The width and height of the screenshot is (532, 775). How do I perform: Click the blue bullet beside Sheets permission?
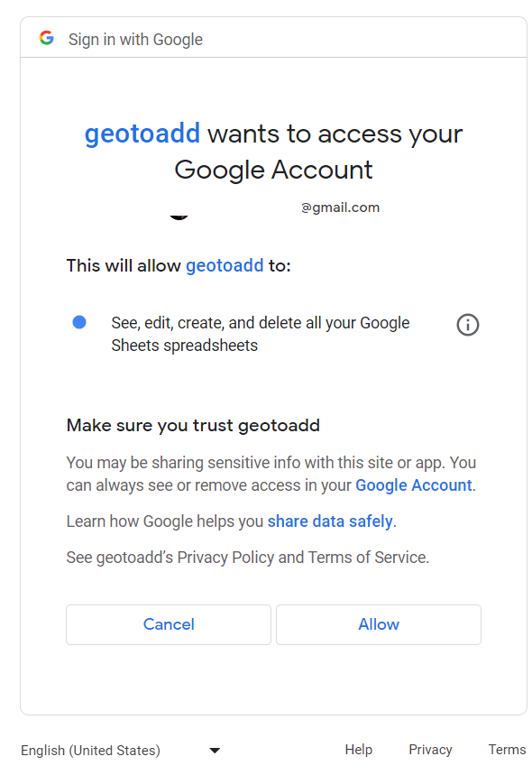79,322
